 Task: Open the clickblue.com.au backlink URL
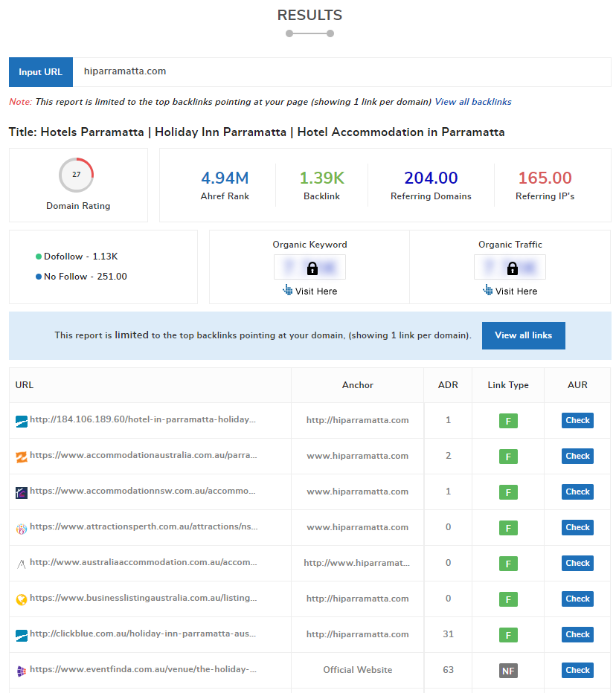143,634
